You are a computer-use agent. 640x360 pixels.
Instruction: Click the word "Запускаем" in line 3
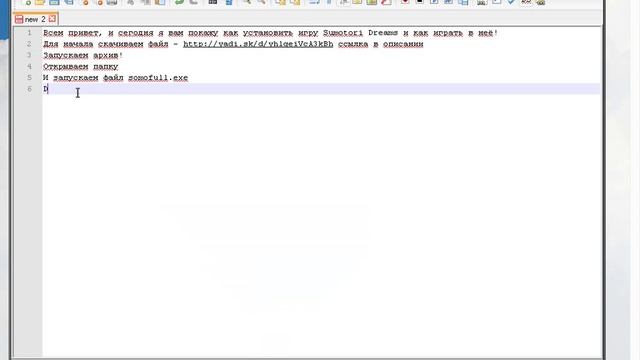pos(66,55)
